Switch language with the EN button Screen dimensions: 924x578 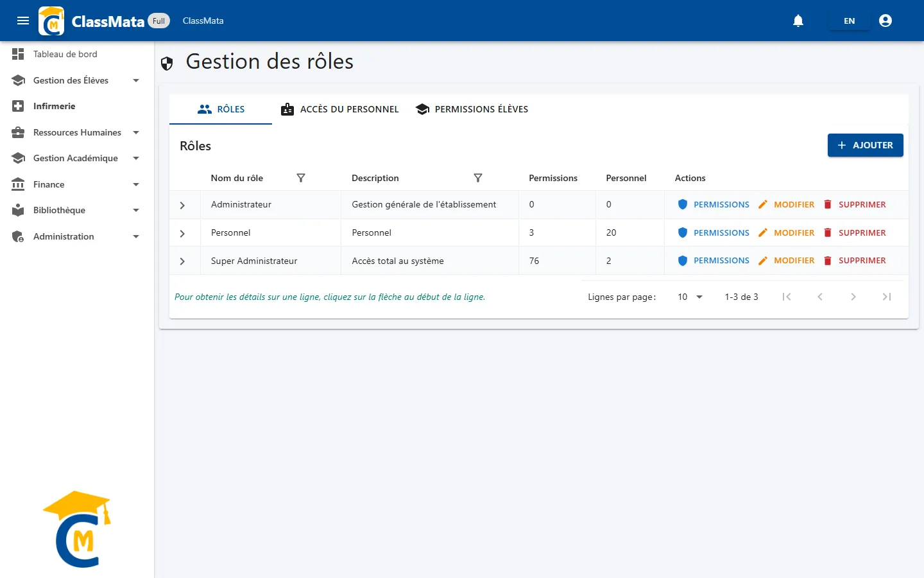849,21
